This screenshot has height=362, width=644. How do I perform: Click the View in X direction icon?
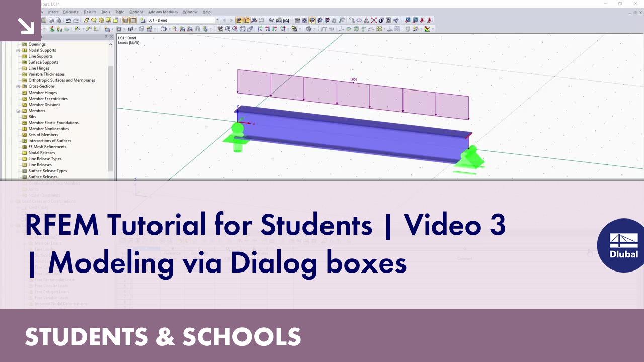(259, 29)
